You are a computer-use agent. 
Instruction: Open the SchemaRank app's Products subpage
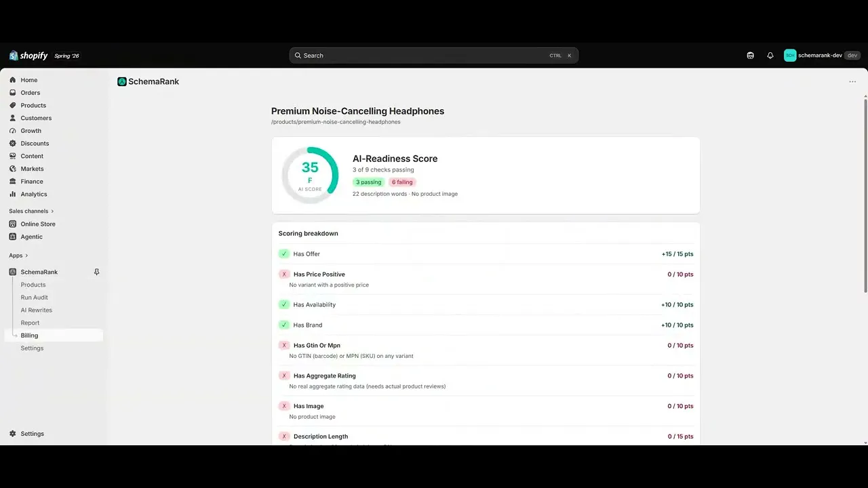pyautogui.click(x=33, y=285)
